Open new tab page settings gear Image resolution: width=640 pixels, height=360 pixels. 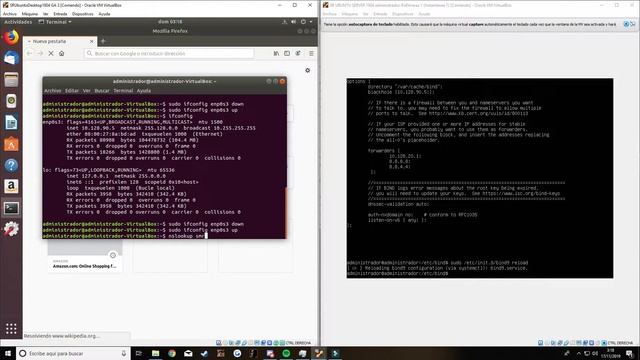point(307,70)
